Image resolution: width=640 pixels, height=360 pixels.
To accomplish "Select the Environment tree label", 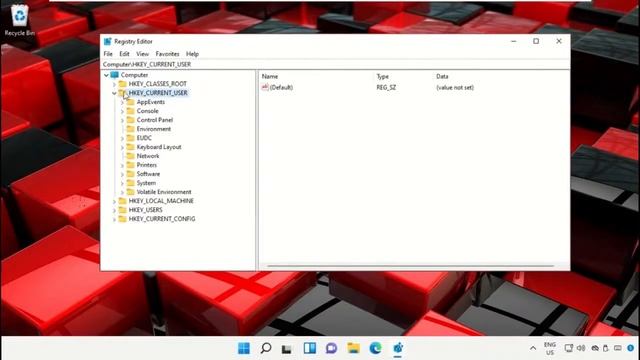I will (153, 129).
